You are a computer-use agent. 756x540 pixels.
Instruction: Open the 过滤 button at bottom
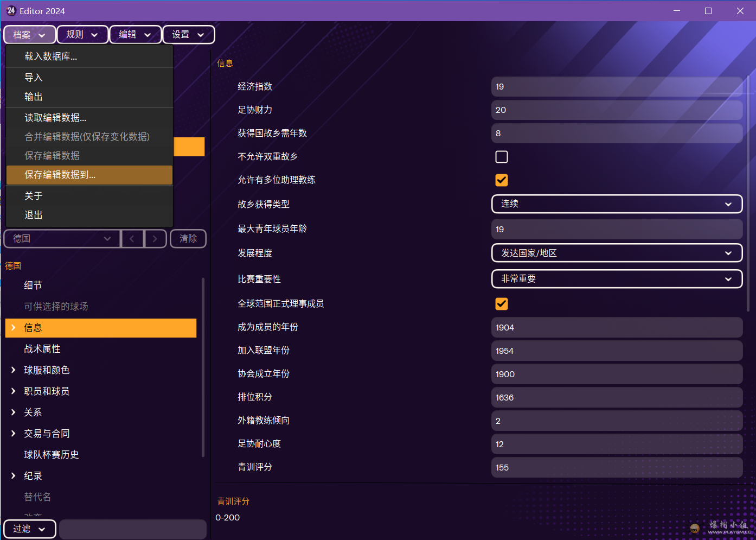30,529
